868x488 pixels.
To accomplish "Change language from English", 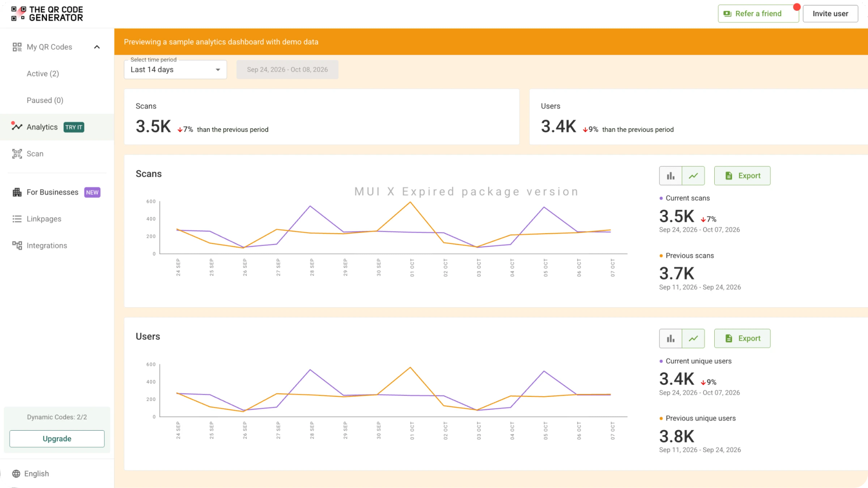I will pos(37,474).
